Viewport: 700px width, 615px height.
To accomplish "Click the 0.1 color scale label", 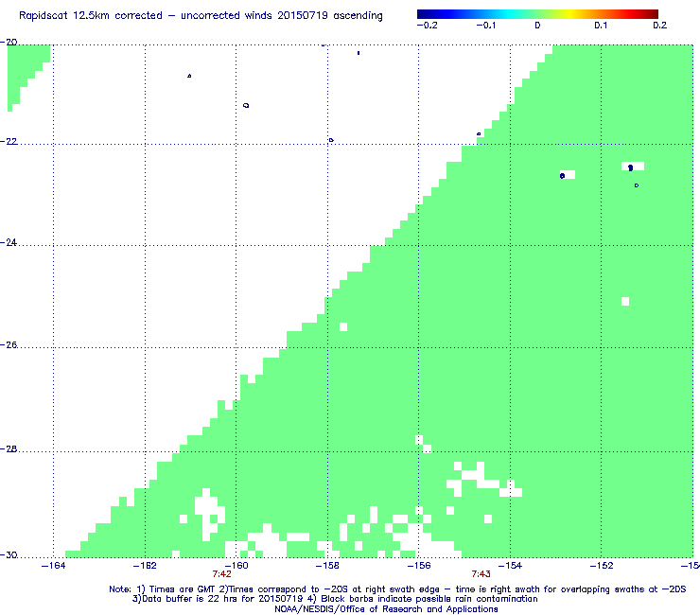I will [601, 26].
